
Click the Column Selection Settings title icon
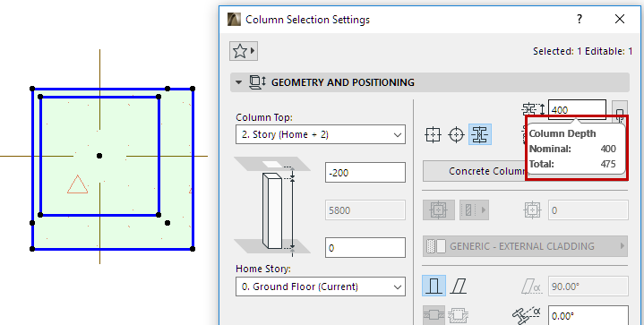point(234,20)
